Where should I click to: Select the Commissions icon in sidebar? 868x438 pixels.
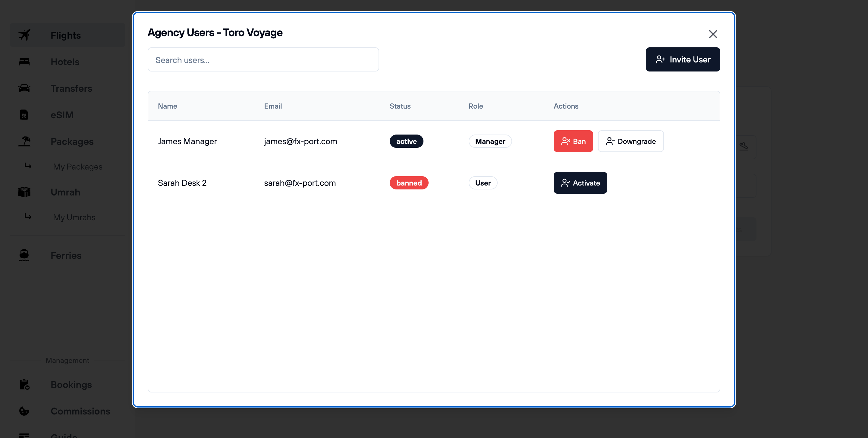pyautogui.click(x=24, y=411)
